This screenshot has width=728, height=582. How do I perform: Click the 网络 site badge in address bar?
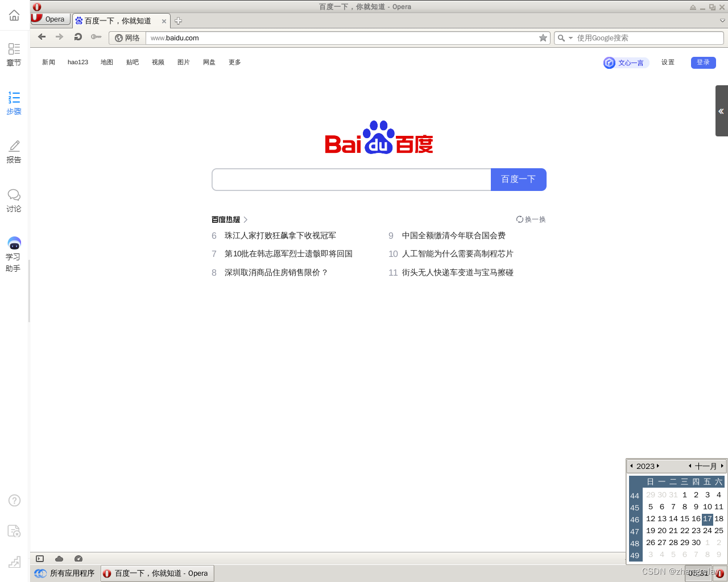pos(127,38)
